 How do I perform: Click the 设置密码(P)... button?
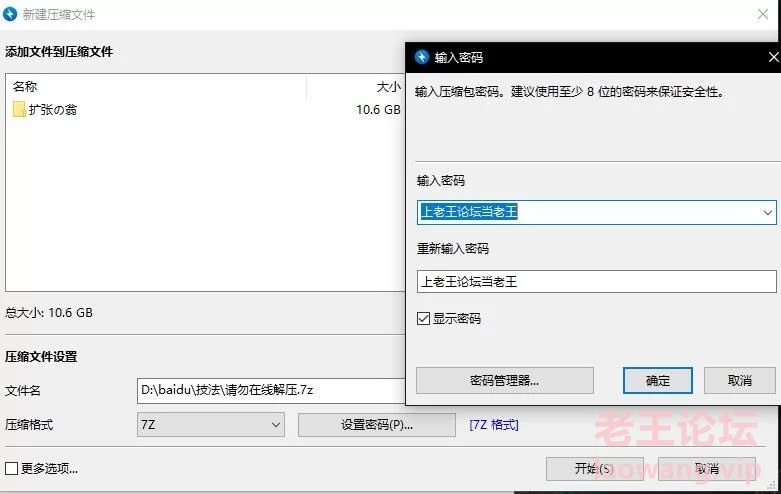377,425
